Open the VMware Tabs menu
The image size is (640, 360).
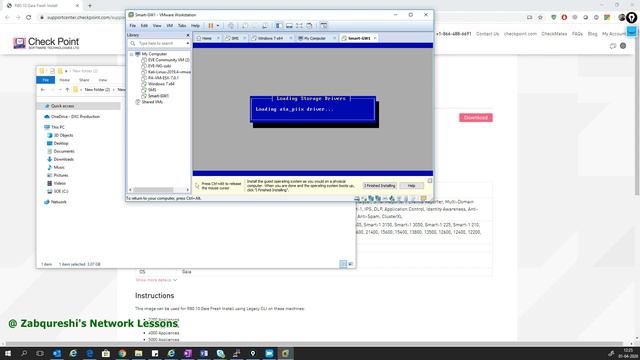(x=182, y=26)
